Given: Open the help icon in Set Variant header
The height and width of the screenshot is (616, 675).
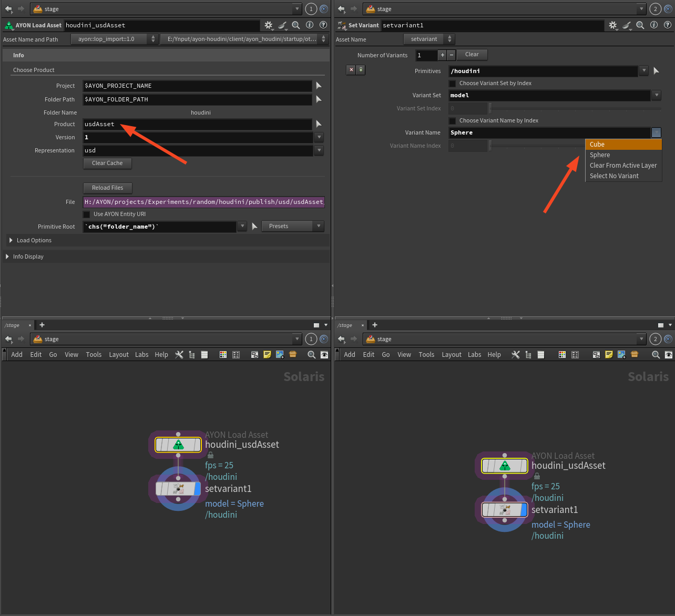Looking at the screenshot, I should pyautogui.click(x=668, y=25).
